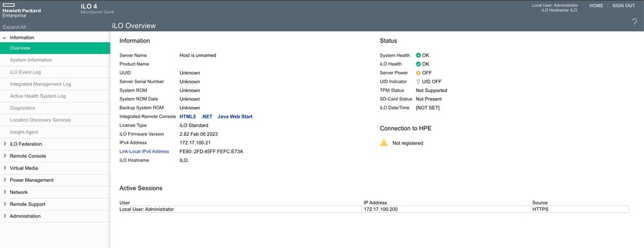Expand the Power Management section
Image resolution: width=644 pixels, height=248 pixels.
coord(5,180)
